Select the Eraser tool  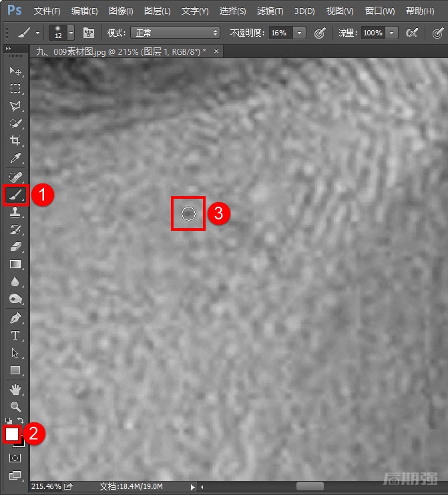pyautogui.click(x=16, y=247)
